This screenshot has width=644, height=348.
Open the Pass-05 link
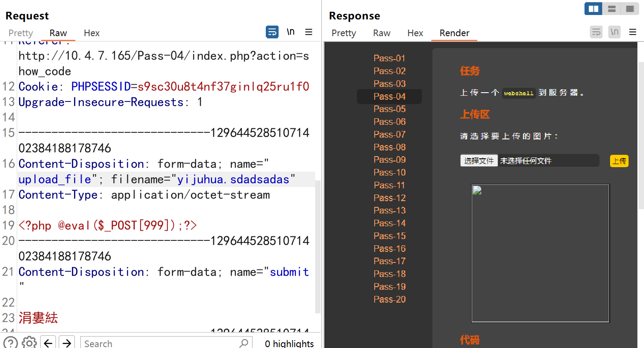point(389,109)
